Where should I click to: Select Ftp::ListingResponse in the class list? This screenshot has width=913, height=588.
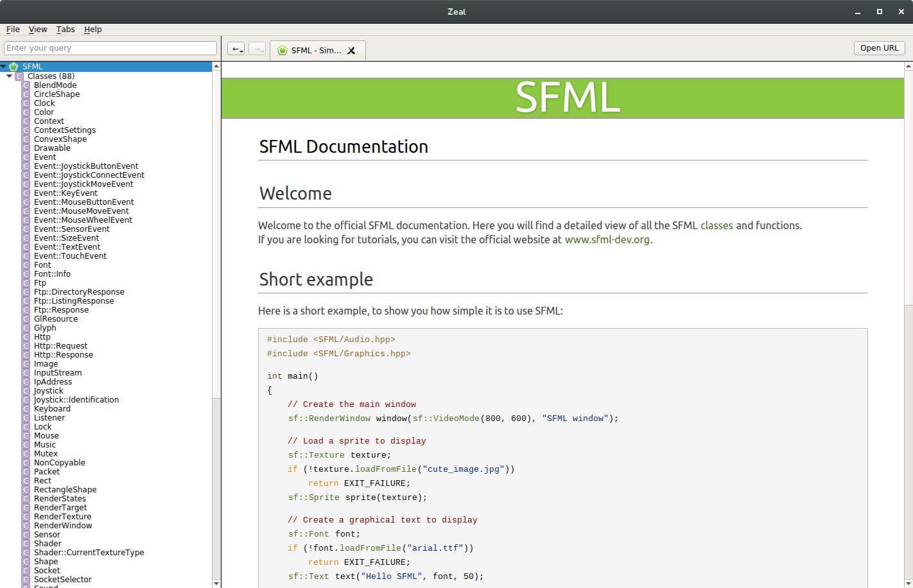click(74, 301)
